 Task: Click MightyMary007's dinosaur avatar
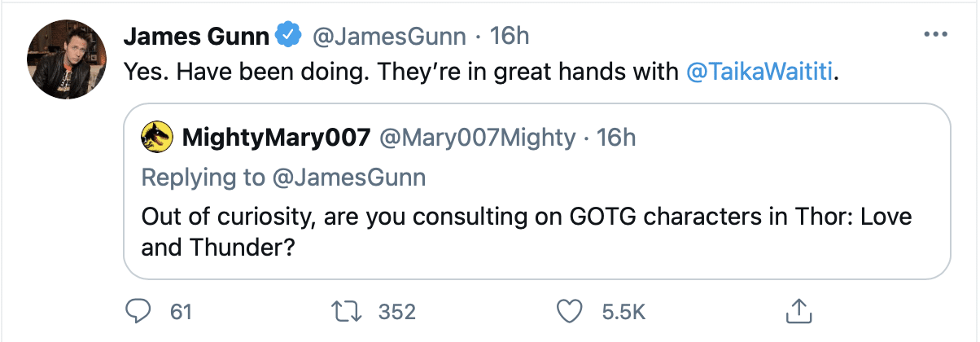pos(155,138)
